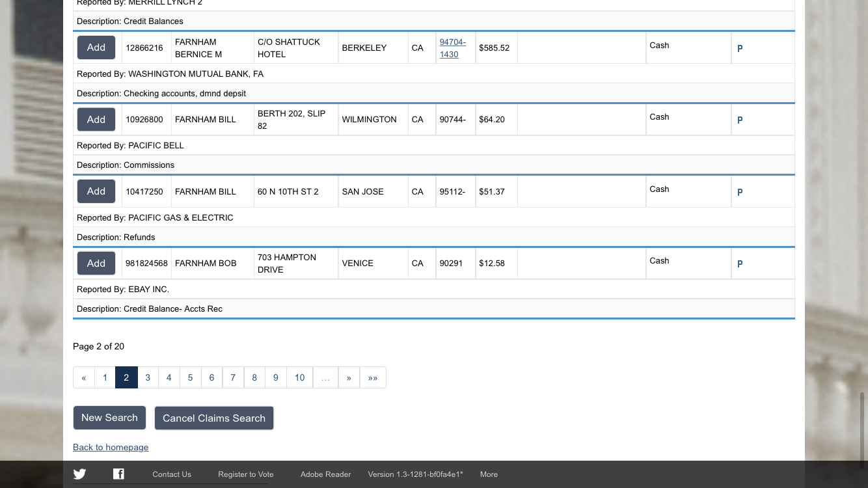Image resolution: width=868 pixels, height=488 pixels.
Task: Select the $585.52 amount cell
Action: pyautogui.click(x=496, y=47)
